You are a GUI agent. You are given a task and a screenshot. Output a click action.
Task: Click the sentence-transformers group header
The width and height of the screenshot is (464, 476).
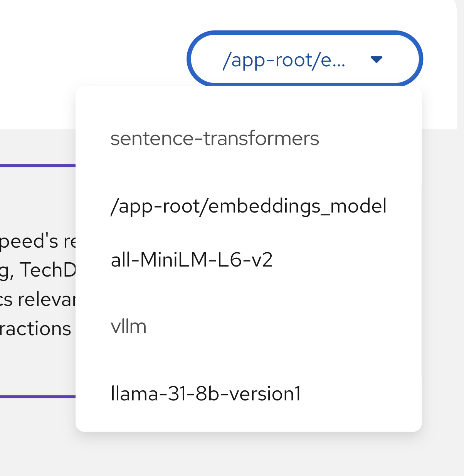point(215,138)
